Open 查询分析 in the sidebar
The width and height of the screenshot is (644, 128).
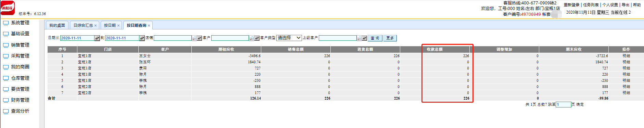tap(20, 111)
